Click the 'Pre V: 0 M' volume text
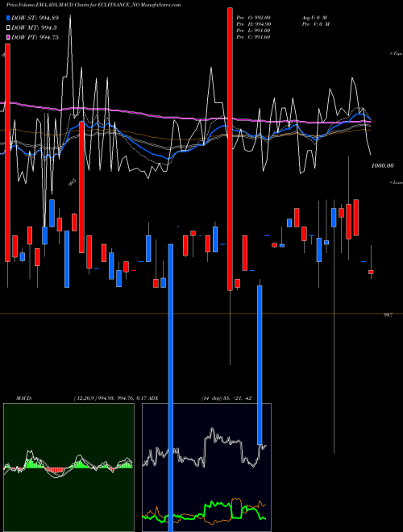This screenshot has height=532, width=403. (315, 24)
